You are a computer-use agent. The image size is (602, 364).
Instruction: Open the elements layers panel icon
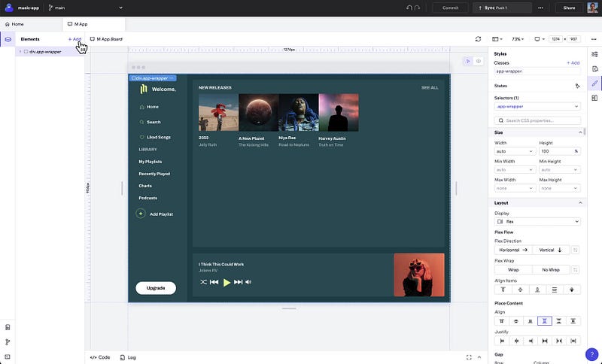(x=8, y=39)
